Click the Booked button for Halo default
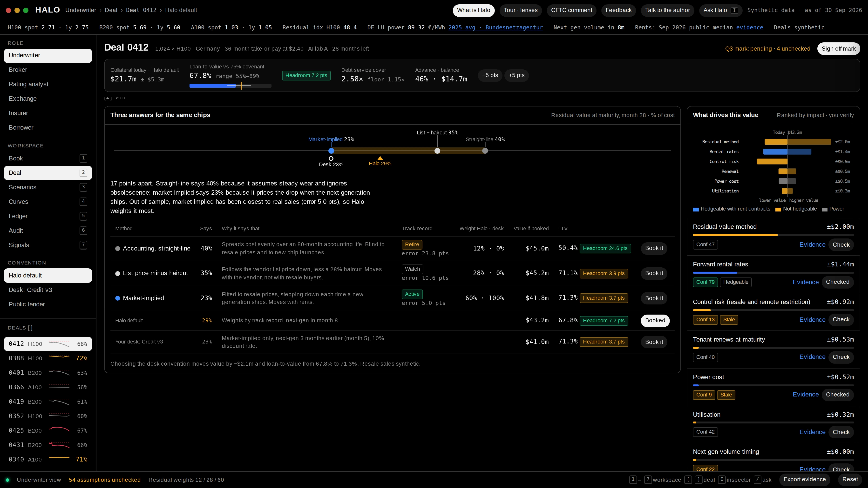This screenshot has width=868, height=488. point(655,320)
